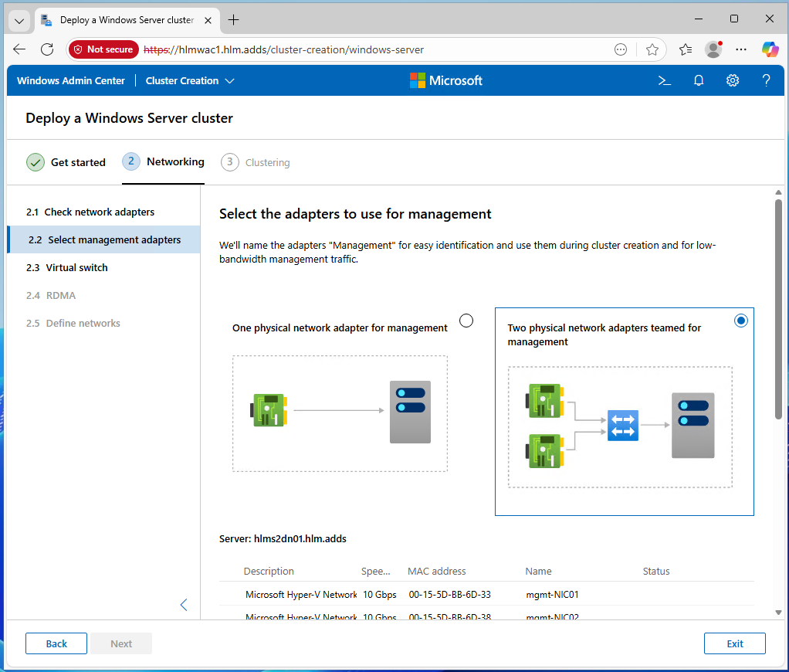Open Settings gear in Admin Center
The height and width of the screenshot is (672, 789).
click(733, 80)
